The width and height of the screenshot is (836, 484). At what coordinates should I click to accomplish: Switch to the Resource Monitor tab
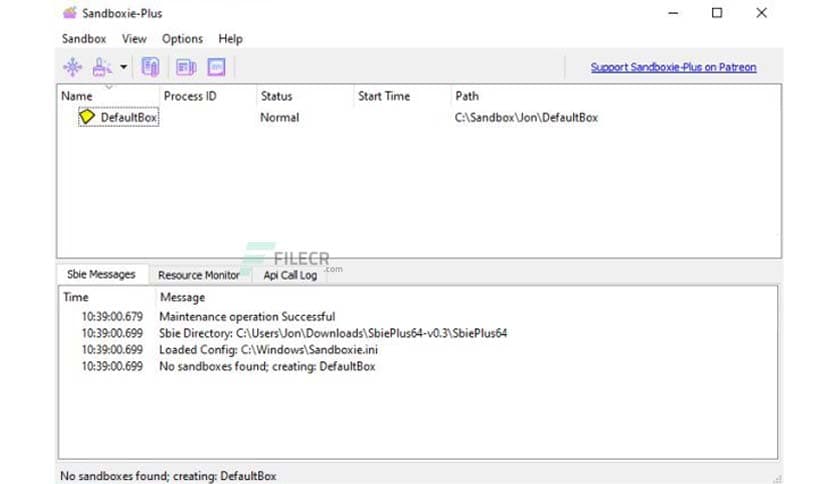coord(199,275)
